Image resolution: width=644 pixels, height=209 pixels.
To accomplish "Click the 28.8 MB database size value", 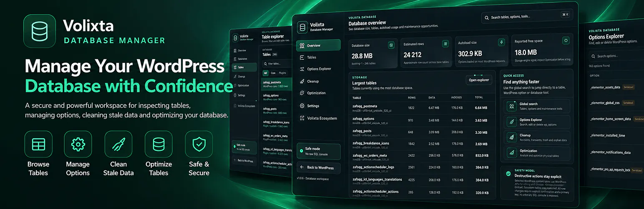I will 362,56.
